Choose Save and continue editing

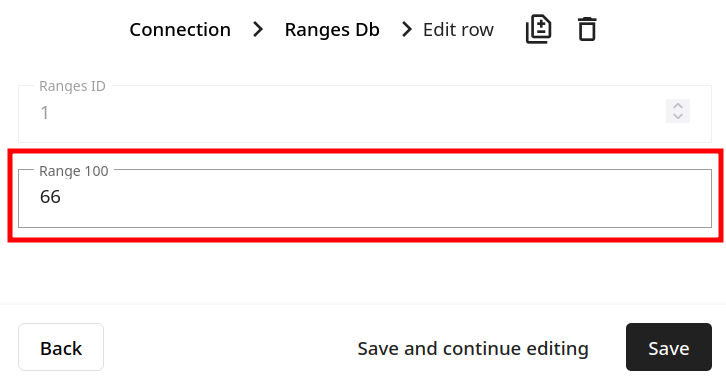(x=473, y=349)
